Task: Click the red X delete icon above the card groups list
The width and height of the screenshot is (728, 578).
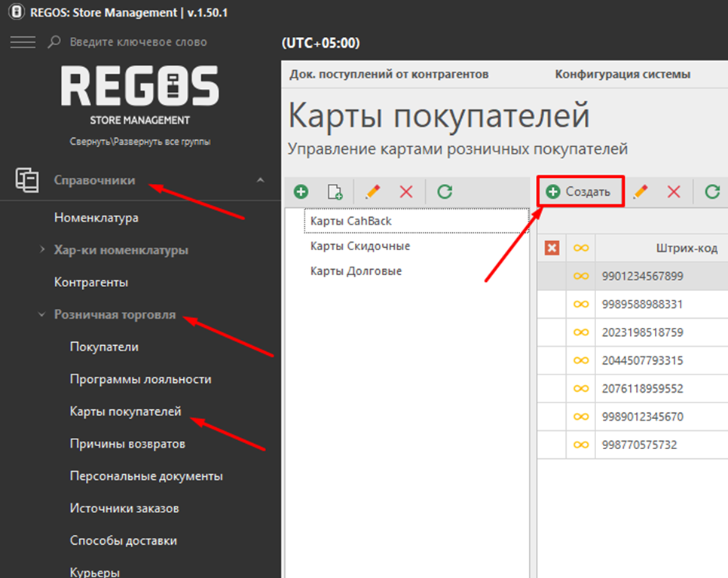Action: click(406, 192)
